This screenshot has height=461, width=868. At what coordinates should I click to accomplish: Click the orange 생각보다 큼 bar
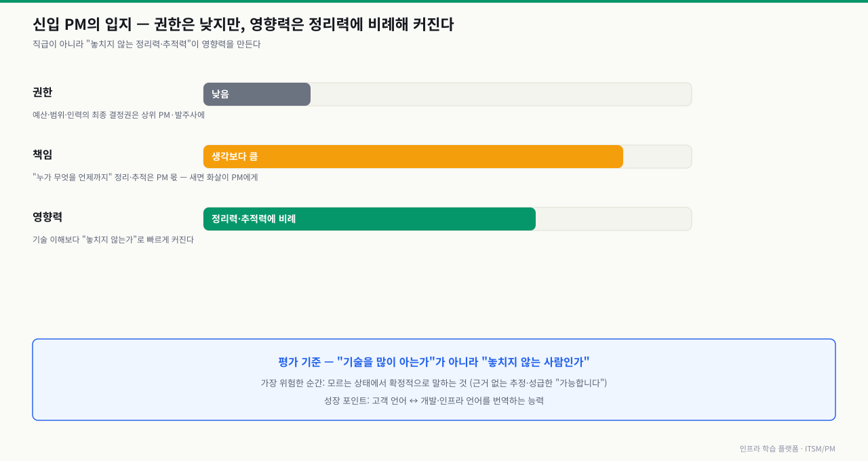(413, 157)
